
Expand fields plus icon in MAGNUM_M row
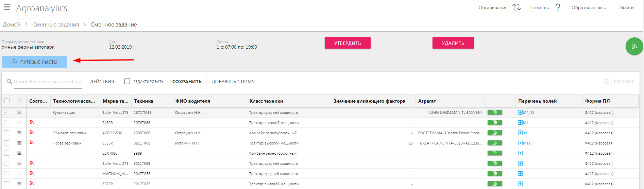coord(520,174)
